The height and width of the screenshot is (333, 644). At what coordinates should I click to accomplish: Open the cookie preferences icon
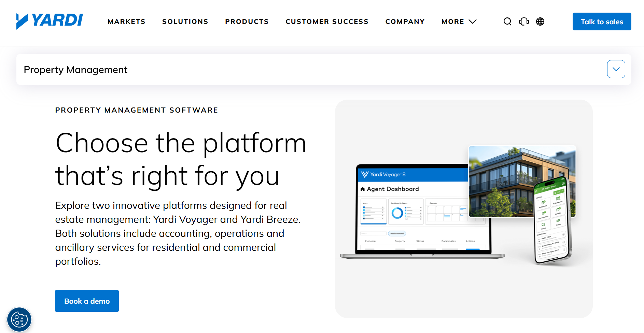click(x=19, y=320)
